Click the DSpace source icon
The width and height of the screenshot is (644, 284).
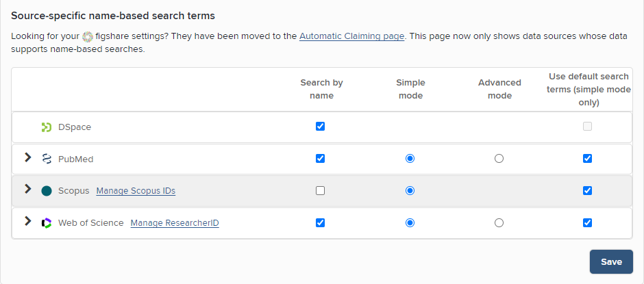coord(47,127)
